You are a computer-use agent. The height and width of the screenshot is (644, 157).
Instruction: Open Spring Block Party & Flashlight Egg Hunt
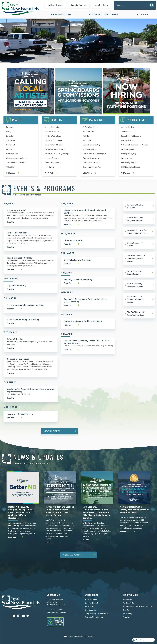83,321
